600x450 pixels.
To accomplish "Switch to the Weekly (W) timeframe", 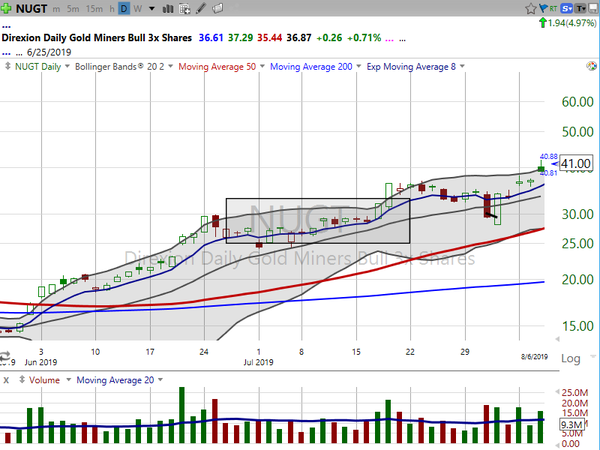I will click(135, 8).
